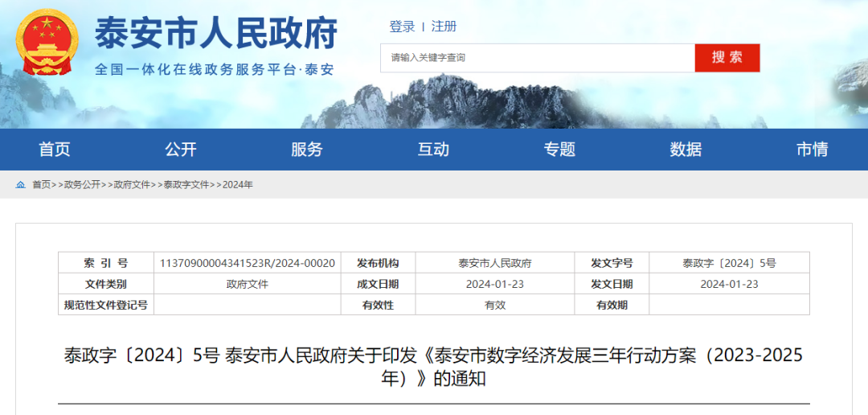Click 泰政字〔2024〕5号 cell in table
Viewport: 868px width, 415px height.
[730, 263]
